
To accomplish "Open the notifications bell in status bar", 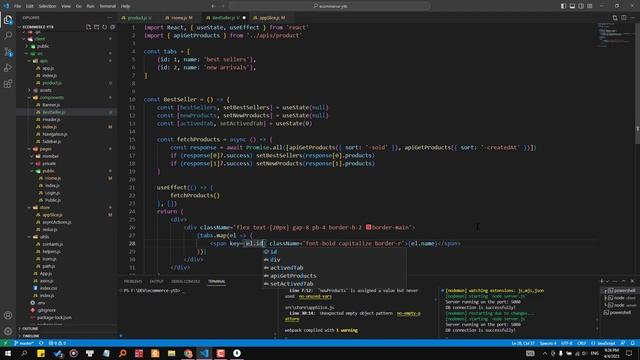I will pos(632,343).
